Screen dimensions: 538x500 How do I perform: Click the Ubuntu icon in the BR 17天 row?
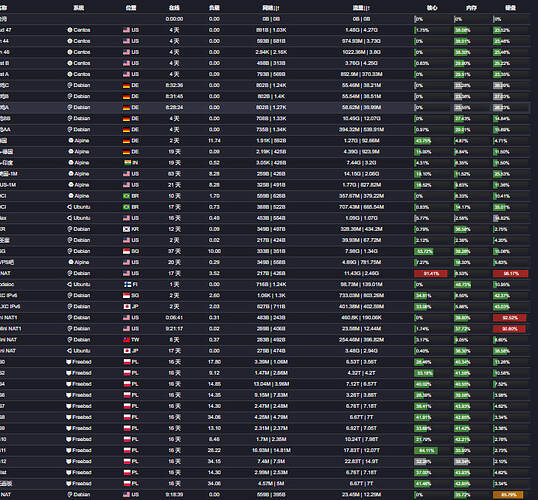[x=69, y=207]
